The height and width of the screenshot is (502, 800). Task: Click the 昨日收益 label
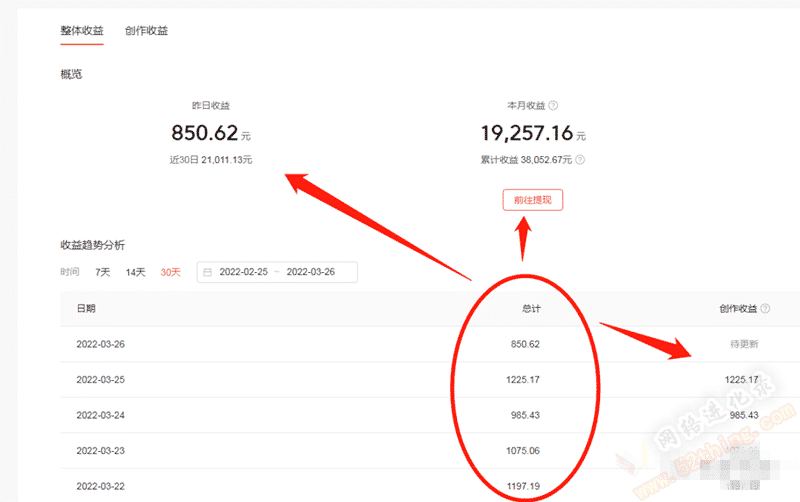tap(211, 106)
